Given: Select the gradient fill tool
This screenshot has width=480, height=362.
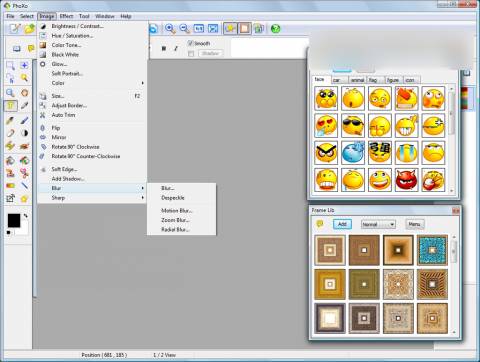Looking at the screenshot, I should 10,185.
